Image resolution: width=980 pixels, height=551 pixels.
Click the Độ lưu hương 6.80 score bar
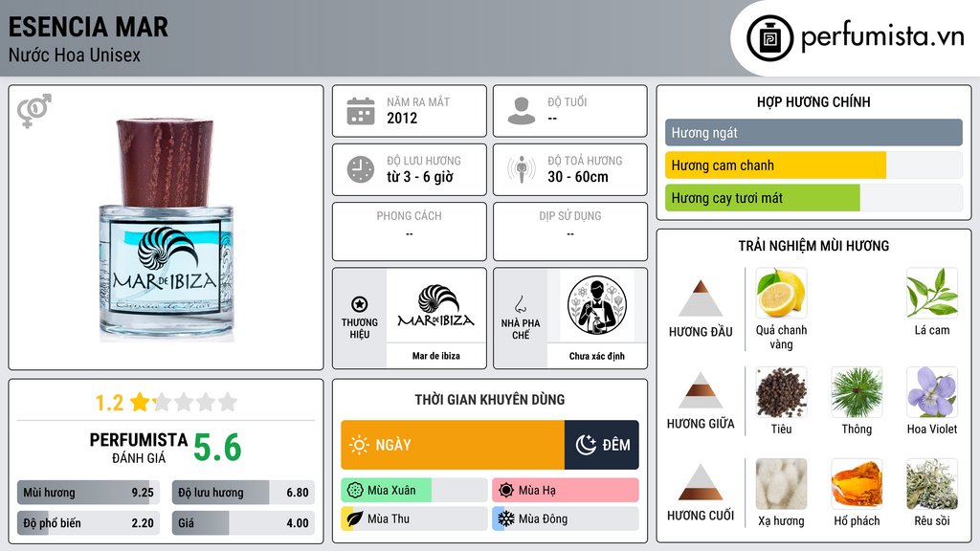tap(243, 493)
